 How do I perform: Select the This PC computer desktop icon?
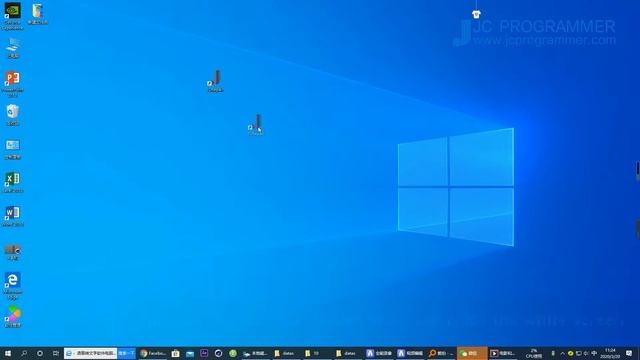tap(13, 48)
